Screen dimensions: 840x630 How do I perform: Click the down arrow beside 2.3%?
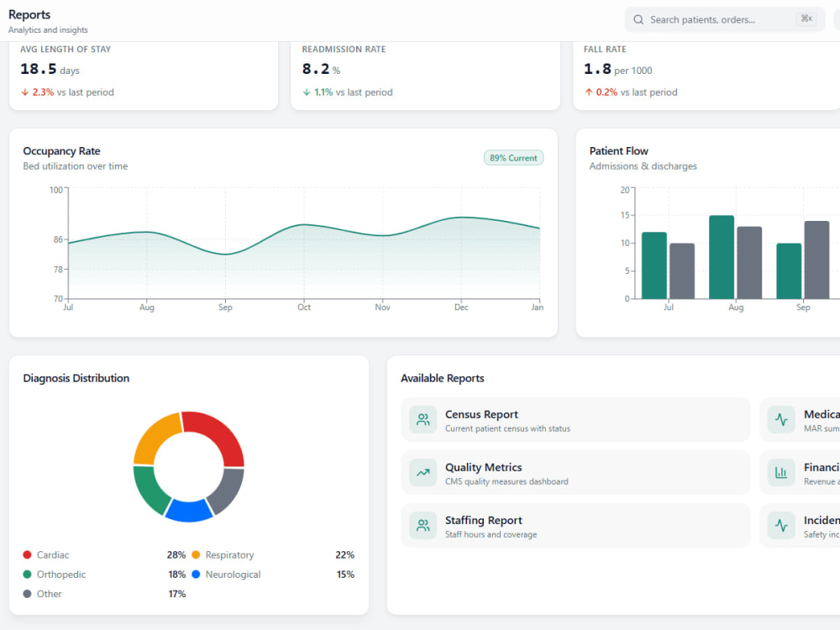click(x=24, y=92)
